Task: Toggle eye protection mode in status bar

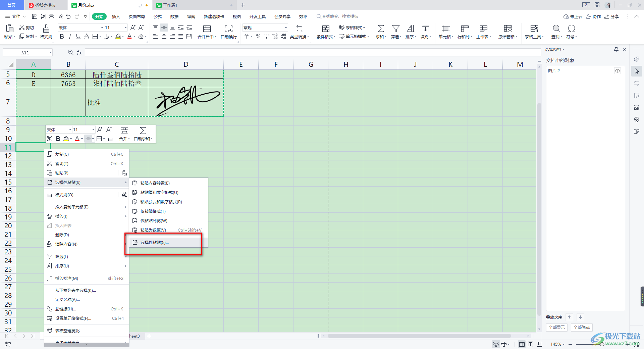Action: coord(496,344)
